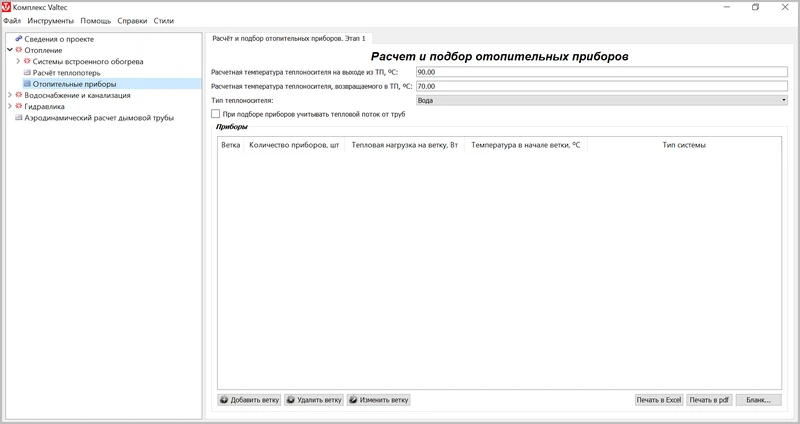Select the Этап 1 calculation tab
This screenshot has height=424, width=800.
tap(290, 38)
